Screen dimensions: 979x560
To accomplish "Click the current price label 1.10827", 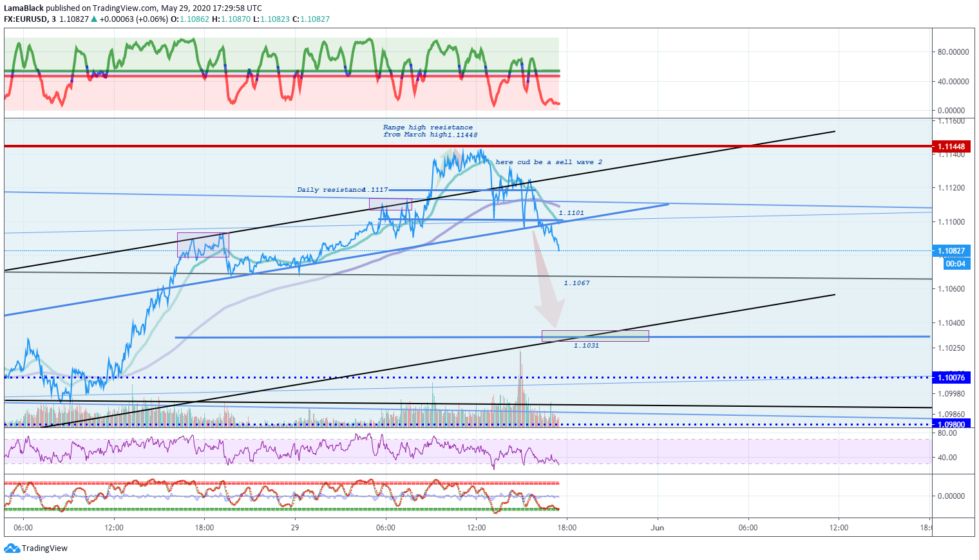I will pos(951,251).
